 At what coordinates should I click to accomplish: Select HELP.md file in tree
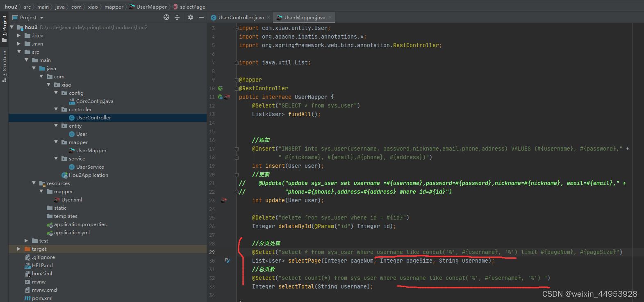pos(42,265)
